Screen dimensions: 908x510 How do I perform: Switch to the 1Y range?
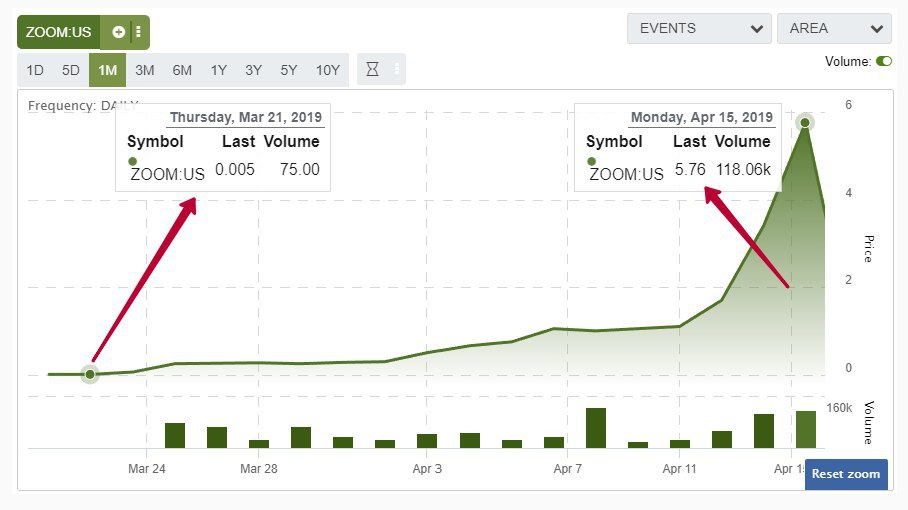point(218,70)
